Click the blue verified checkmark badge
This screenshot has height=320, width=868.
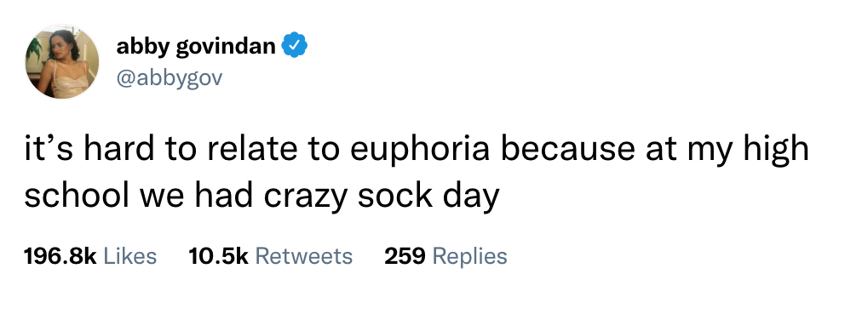(x=295, y=45)
